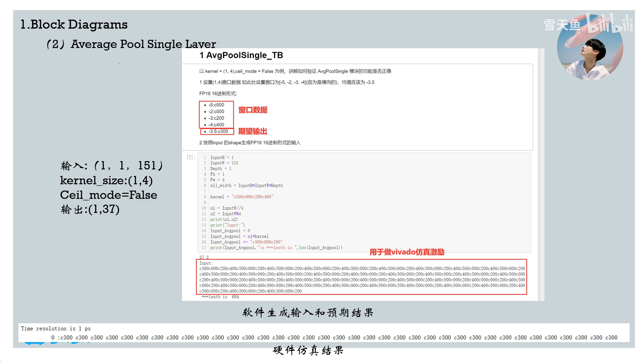Click the 硬件仿真结果 caption

pyautogui.click(x=308, y=350)
